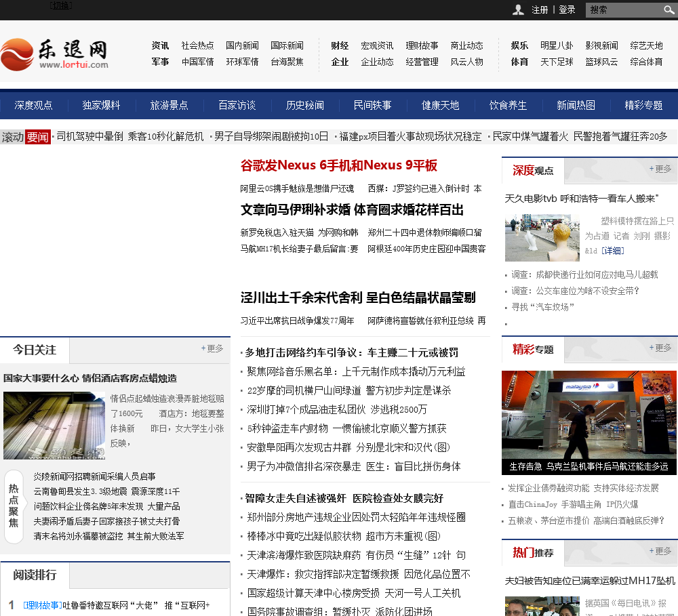
Task: Open 调查:公交车座位为啥不设安全带 link
Action: click(575, 291)
